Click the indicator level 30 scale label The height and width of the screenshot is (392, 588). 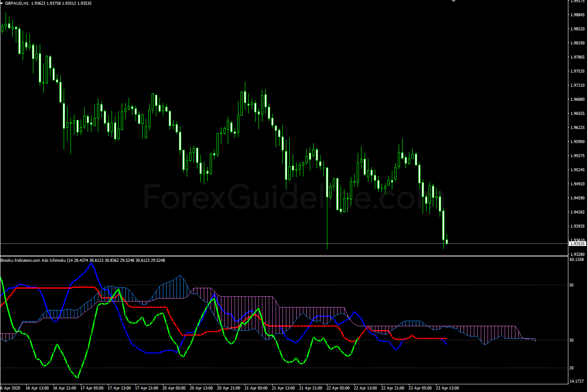[571, 340]
